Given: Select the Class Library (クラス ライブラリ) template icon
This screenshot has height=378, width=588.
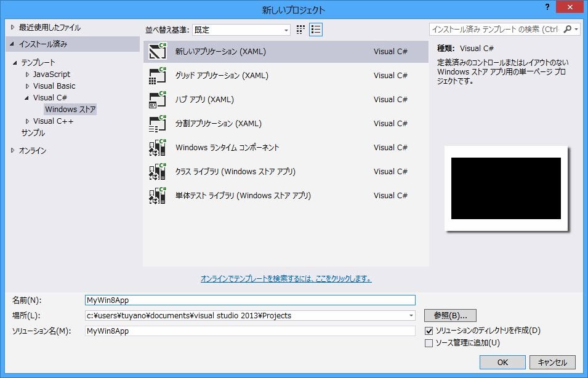Looking at the screenshot, I should tap(158, 172).
